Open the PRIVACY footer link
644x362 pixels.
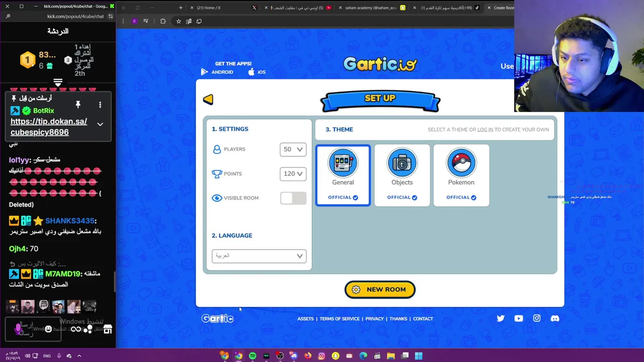click(374, 319)
